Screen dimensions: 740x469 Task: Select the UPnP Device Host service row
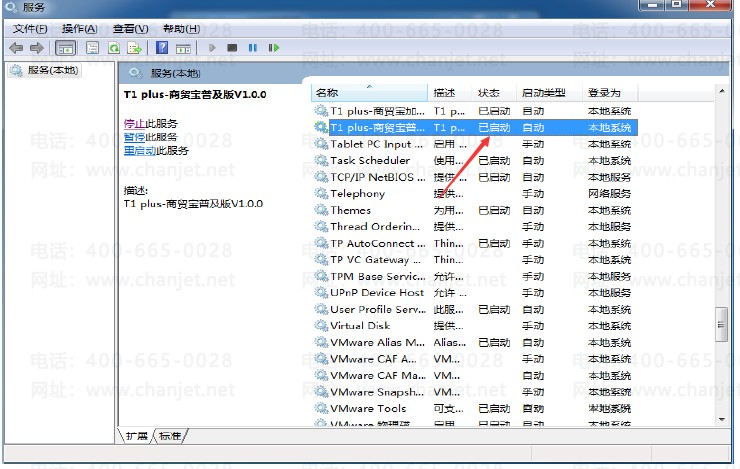tap(474, 293)
